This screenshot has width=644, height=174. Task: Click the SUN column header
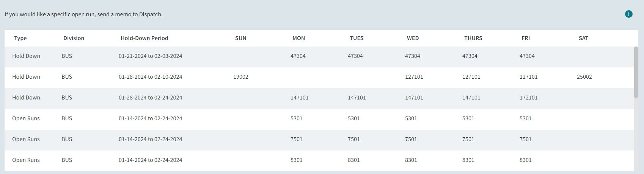(240, 38)
